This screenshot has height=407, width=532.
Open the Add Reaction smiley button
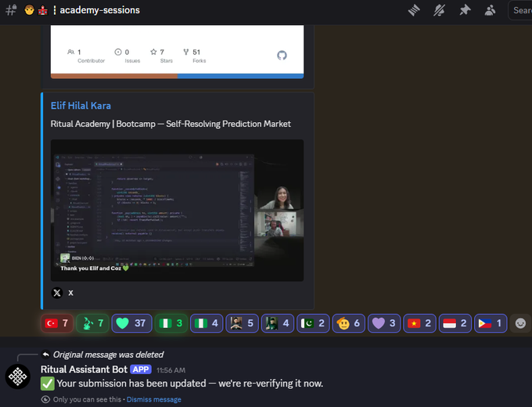tap(520, 323)
